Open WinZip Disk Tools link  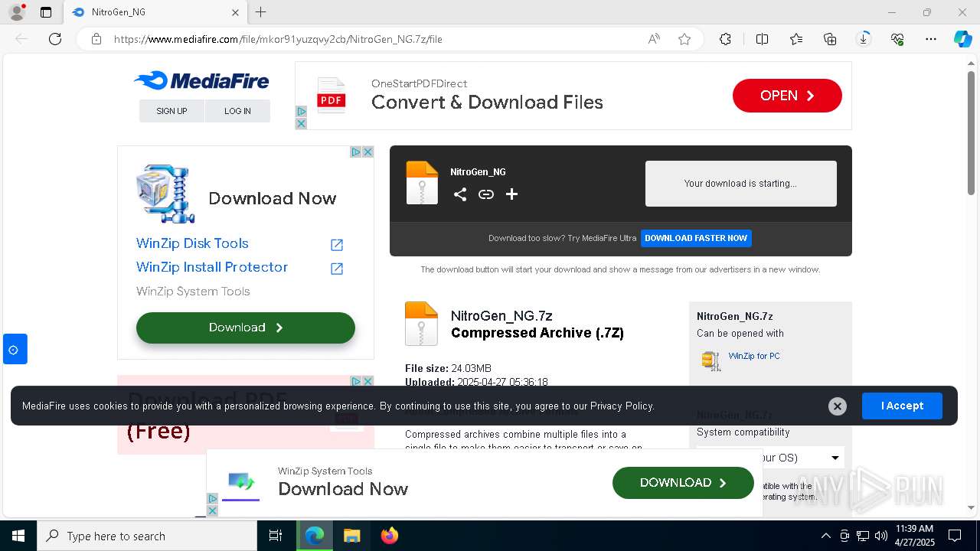pyautogui.click(x=192, y=243)
